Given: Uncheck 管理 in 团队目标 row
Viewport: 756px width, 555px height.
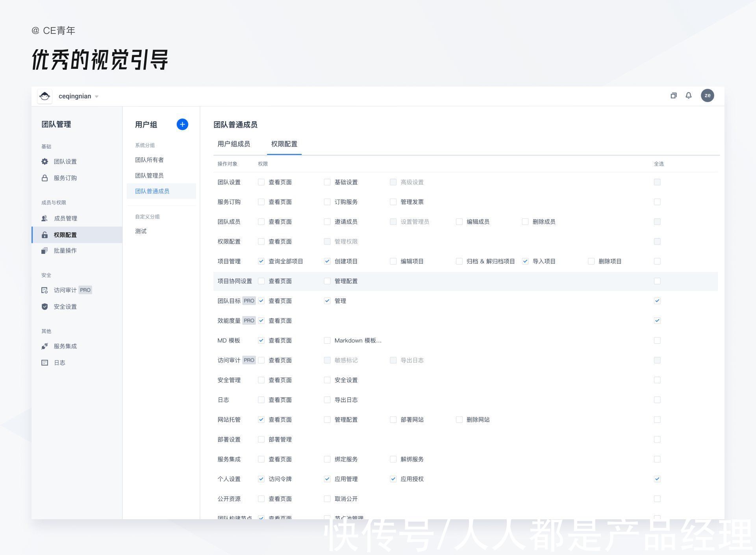Looking at the screenshot, I should [327, 301].
